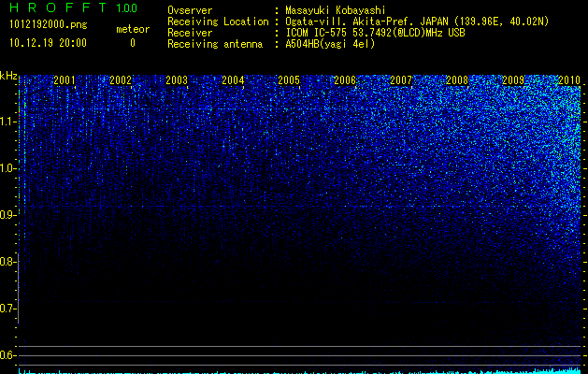
Task: Click the 2002 time marker
Action: pos(121,79)
